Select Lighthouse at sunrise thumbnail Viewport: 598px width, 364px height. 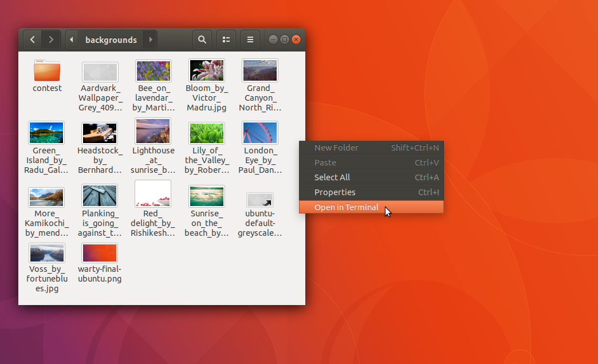click(x=153, y=130)
